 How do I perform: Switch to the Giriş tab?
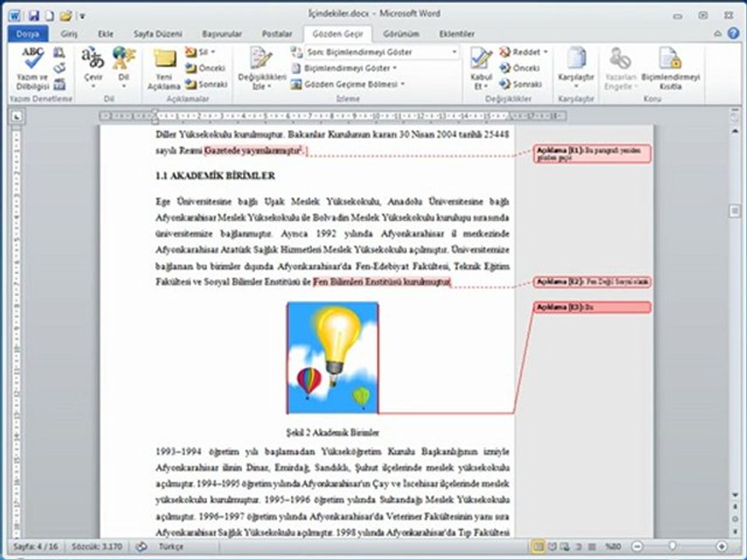(x=69, y=33)
